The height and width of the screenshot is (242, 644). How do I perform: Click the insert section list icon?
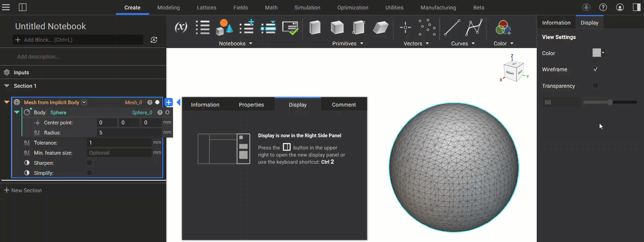[268, 27]
